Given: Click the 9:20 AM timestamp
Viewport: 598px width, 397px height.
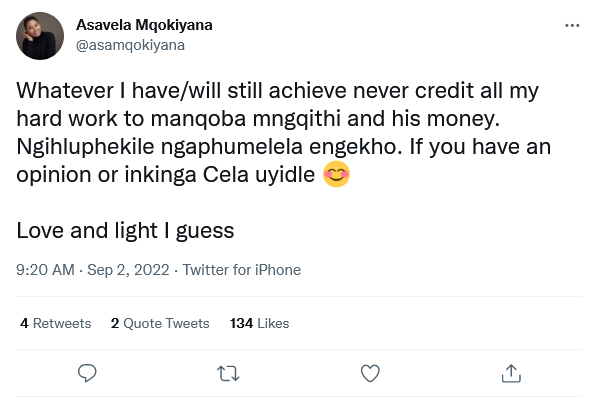Looking at the screenshot, I should coord(45,270).
